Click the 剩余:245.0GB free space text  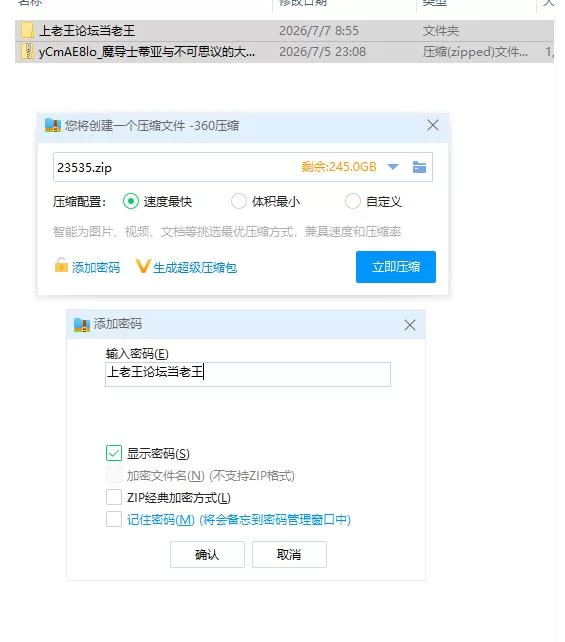point(339,167)
